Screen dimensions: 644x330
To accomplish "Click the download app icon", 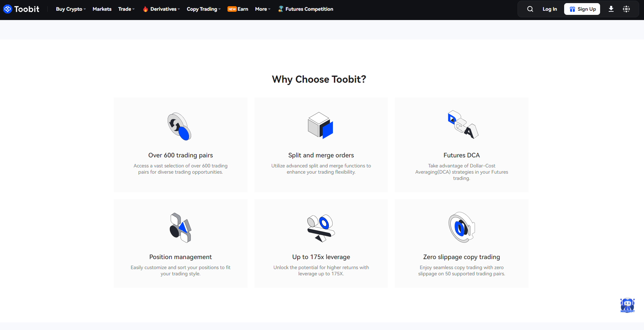I will pos(611,9).
